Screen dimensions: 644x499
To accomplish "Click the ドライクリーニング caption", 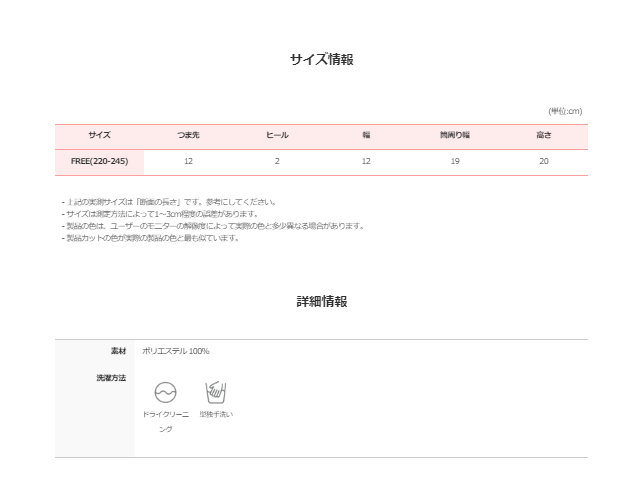I will coord(166,422).
